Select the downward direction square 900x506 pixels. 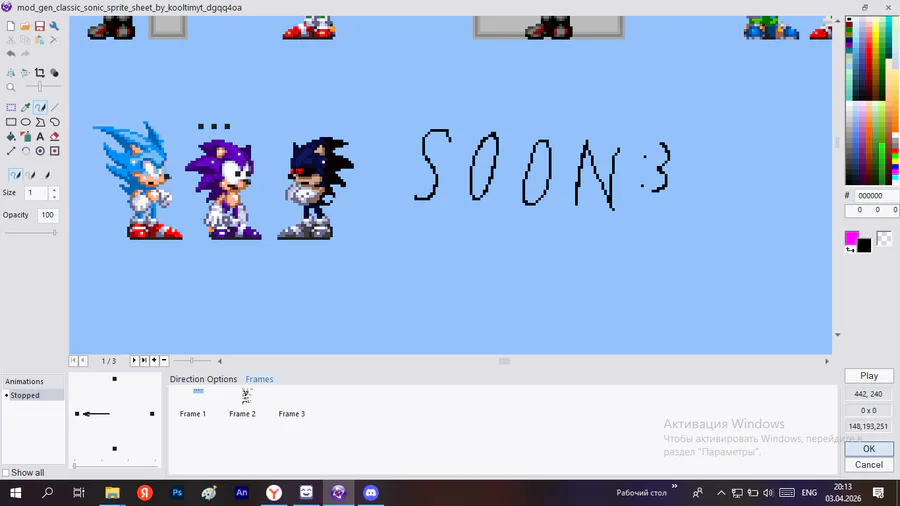115,449
